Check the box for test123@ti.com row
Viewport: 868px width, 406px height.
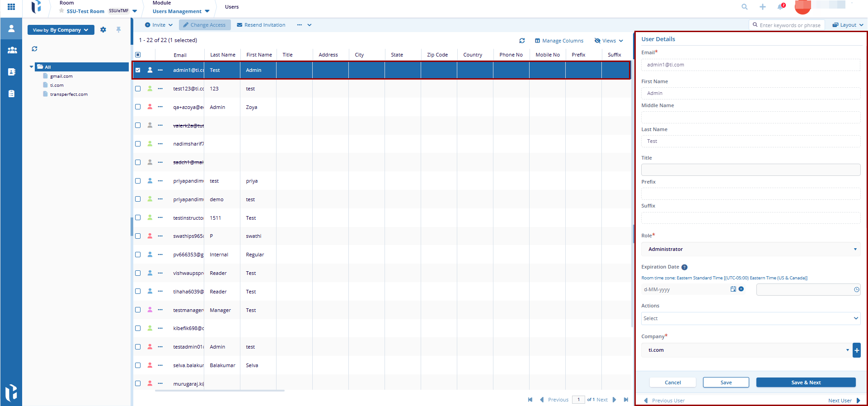138,89
